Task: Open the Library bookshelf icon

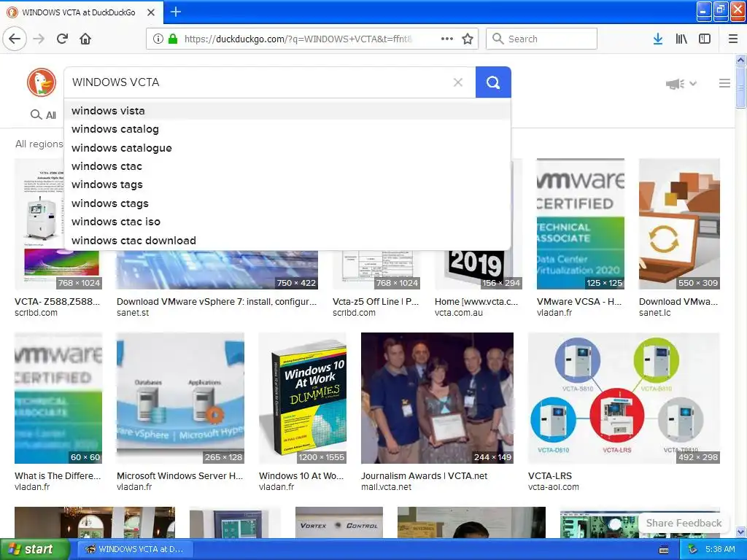Action: click(x=681, y=39)
